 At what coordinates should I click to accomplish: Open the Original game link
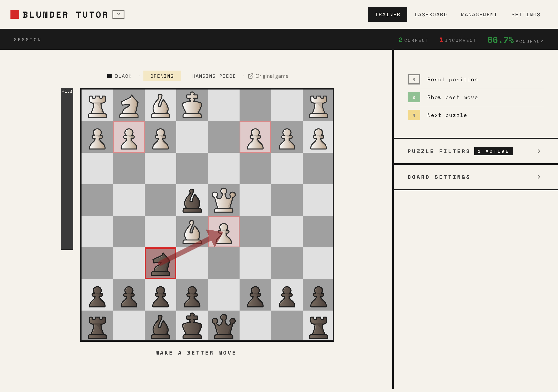tap(272, 76)
